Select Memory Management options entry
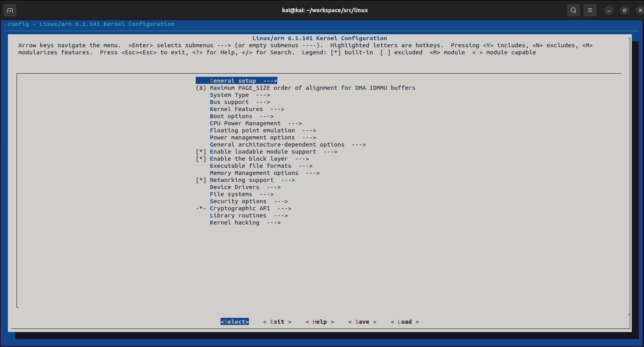Screen dimensions: 644x347 [x=265, y=173]
